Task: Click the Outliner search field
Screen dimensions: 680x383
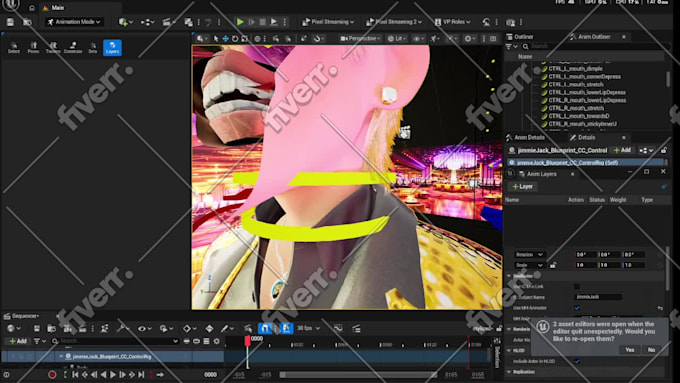Action: 596,46
